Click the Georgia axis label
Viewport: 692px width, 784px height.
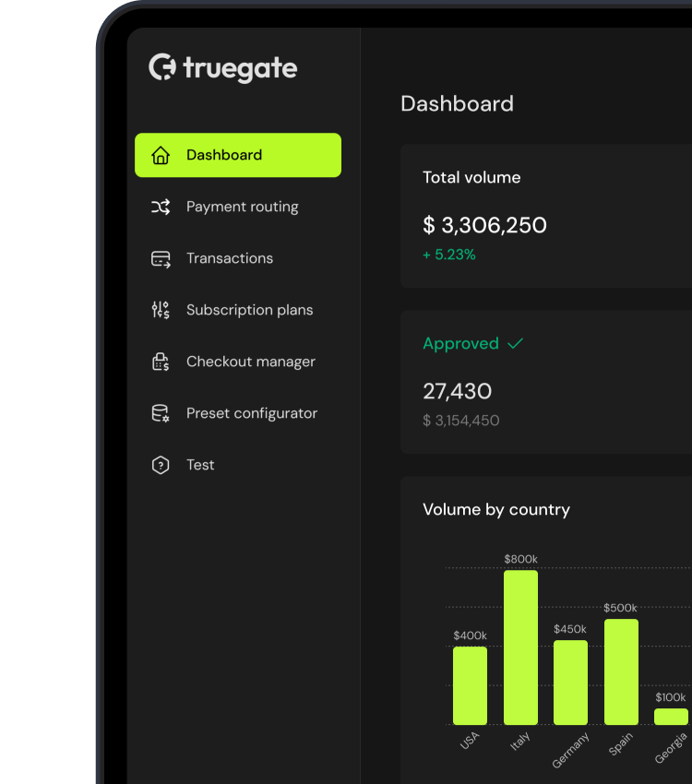click(x=671, y=748)
